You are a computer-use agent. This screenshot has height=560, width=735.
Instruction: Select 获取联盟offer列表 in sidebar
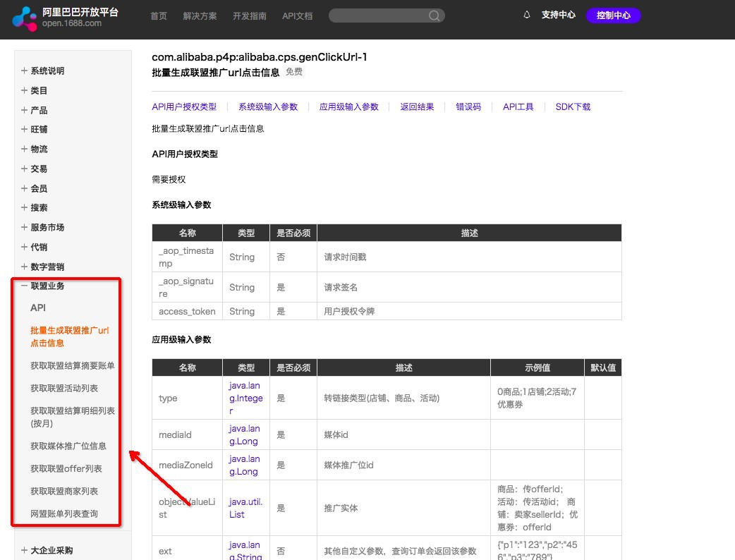[x=66, y=468]
